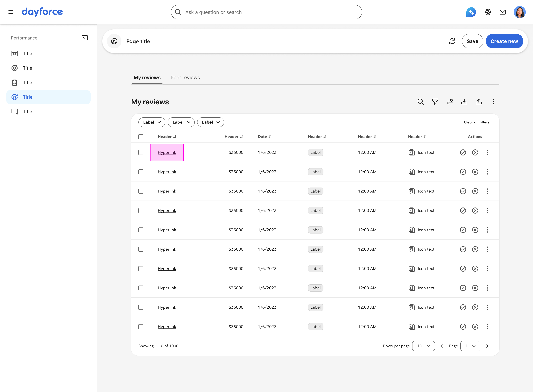Viewport: 533px width, 392px height.
Task: Open the table filter funnel icon
Action: tap(435, 102)
